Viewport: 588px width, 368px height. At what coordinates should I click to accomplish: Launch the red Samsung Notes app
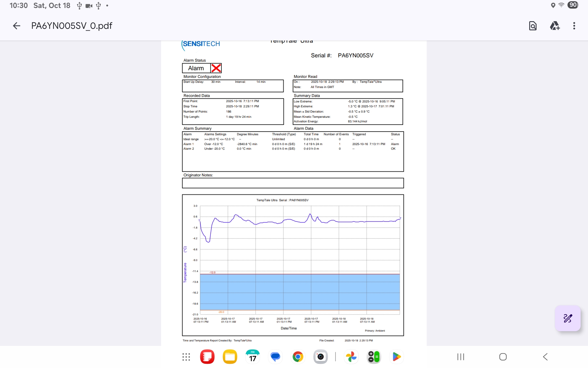pos(207,357)
